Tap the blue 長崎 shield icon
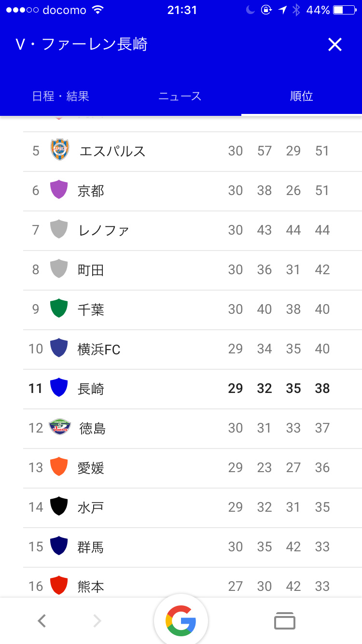This screenshot has width=362, height=644. pyautogui.click(x=59, y=388)
